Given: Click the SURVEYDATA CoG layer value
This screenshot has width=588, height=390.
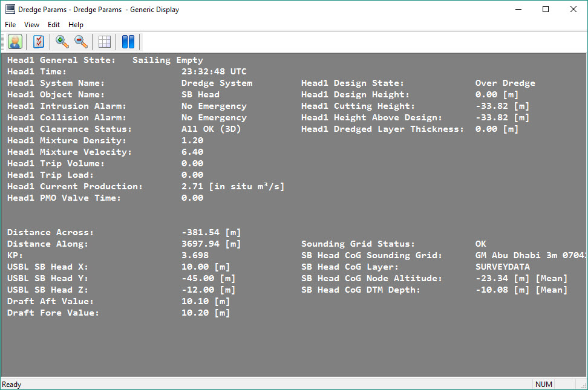Looking at the screenshot, I should (x=503, y=267).
